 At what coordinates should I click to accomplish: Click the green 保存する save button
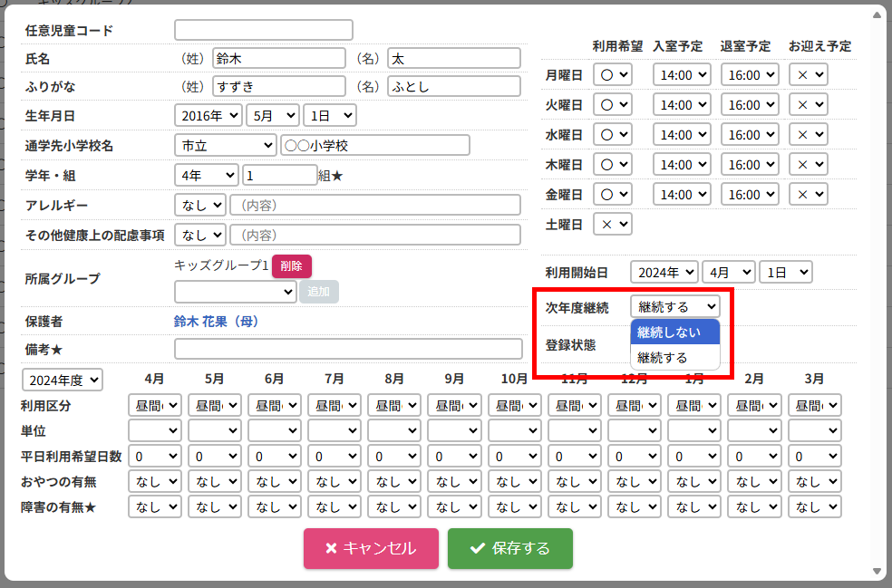click(x=509, y=548)
